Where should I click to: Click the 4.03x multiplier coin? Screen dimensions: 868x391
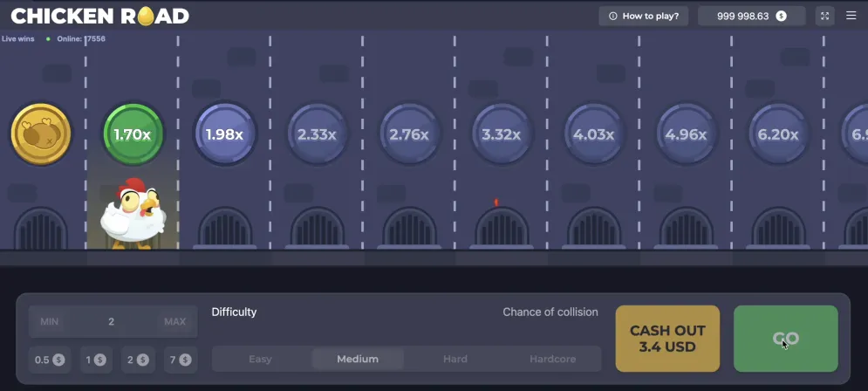click(593, 134)
